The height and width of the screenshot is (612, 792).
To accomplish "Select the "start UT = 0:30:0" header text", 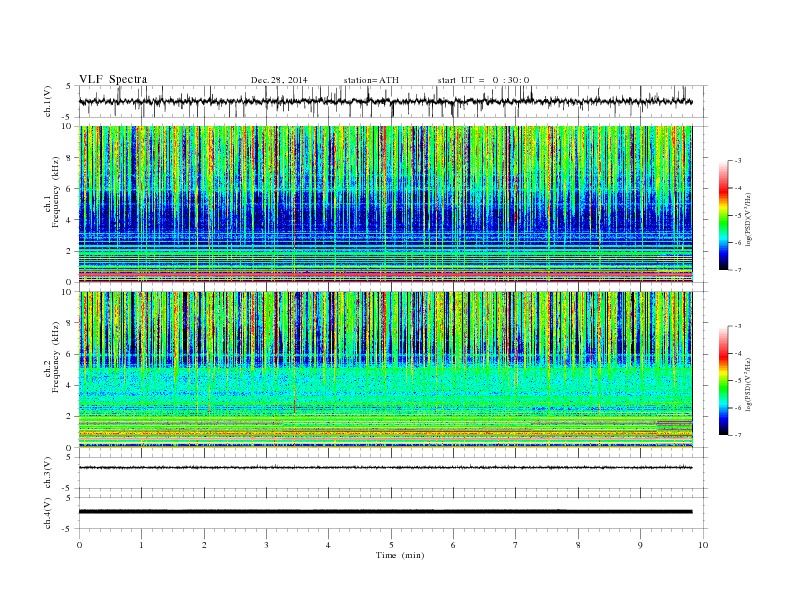I will (x=483, y=80).
